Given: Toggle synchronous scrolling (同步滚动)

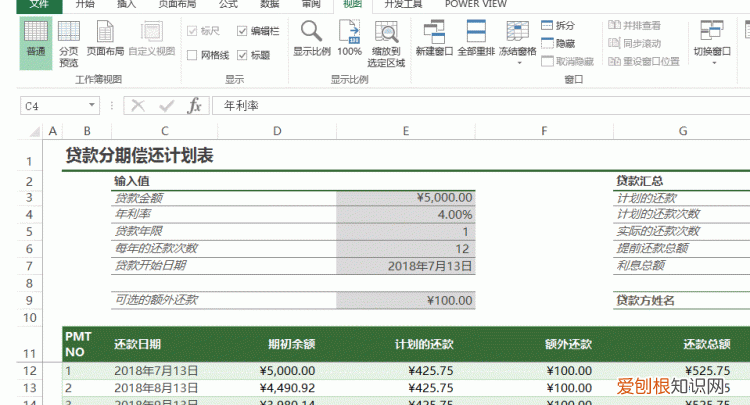Looking at the screenshot, I should [x=634, y=44].
